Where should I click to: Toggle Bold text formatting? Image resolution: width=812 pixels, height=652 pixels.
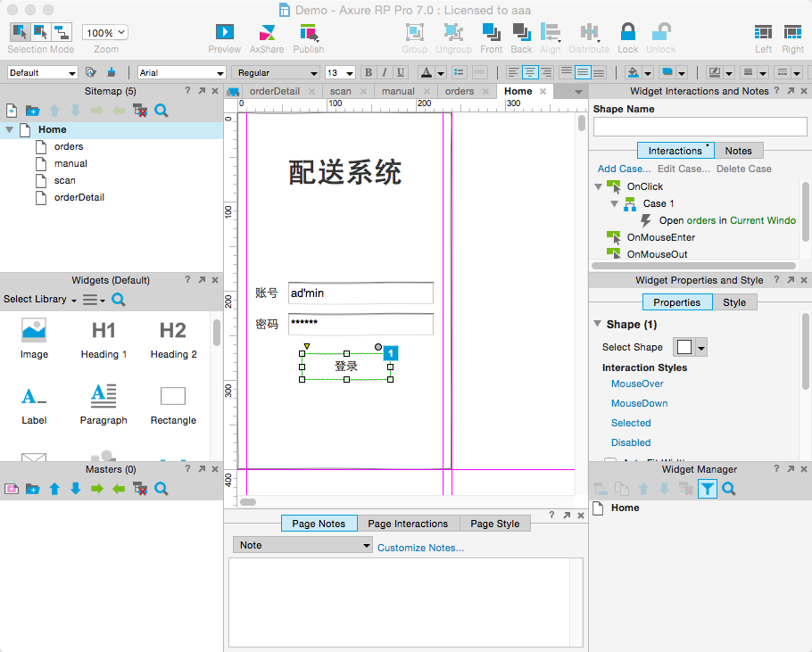click(369, 72)
